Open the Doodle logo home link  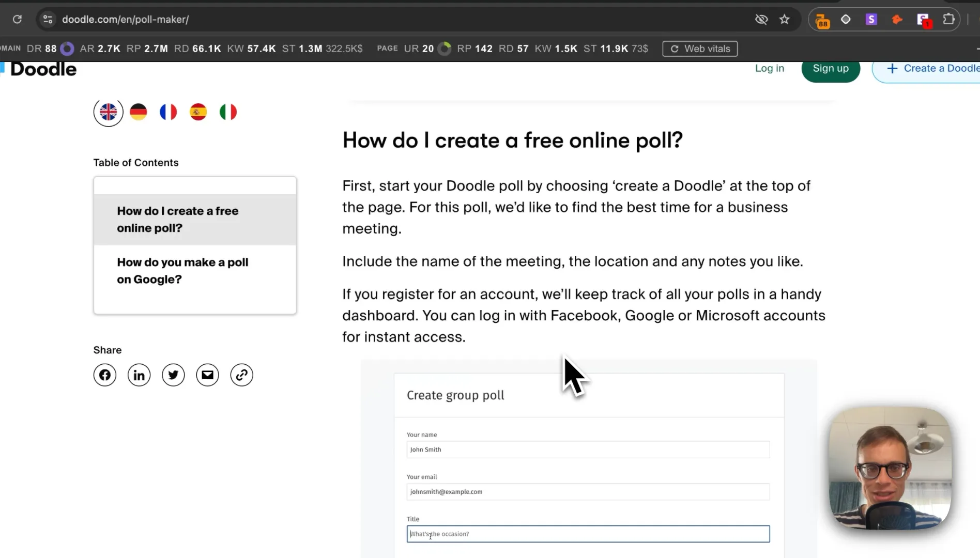(x=39, y=69)
